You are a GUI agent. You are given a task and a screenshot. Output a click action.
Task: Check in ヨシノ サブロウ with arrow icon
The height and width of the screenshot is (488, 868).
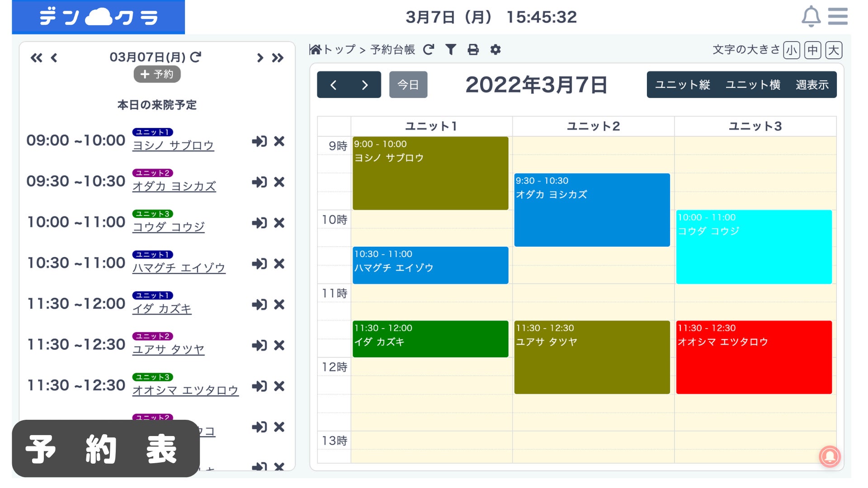tap(259, 141)
